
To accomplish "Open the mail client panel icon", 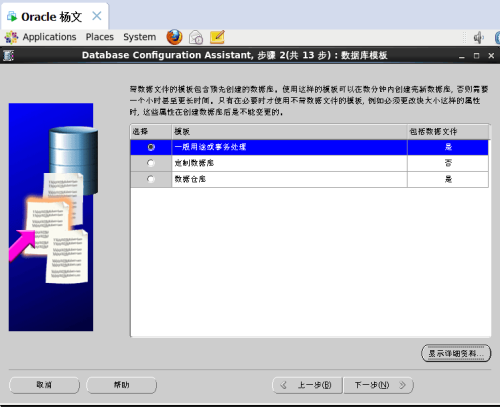I will click(196, 37).
